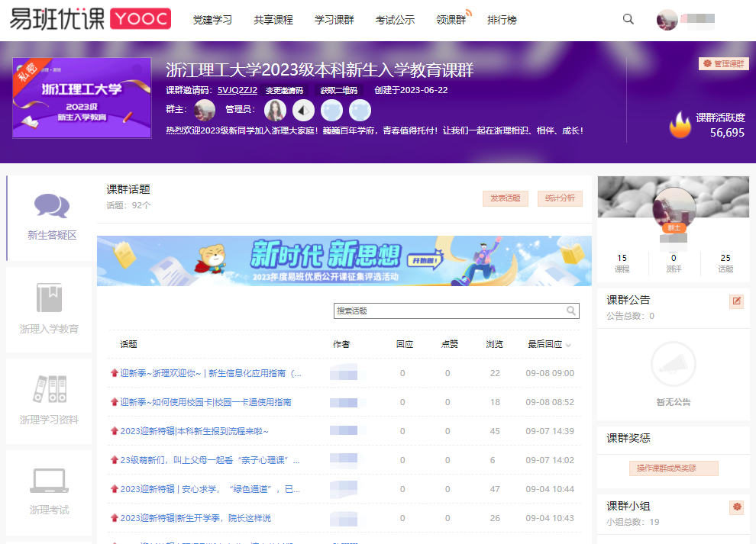Select 排行榜 in the top menu
Screen dimensions: 756x544
coord(502,20)
